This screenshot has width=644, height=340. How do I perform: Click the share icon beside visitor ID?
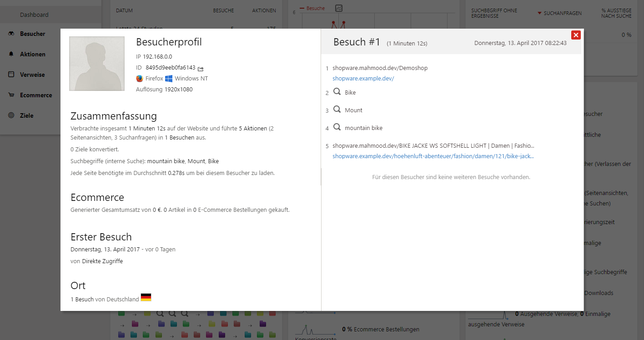[201, 69]
